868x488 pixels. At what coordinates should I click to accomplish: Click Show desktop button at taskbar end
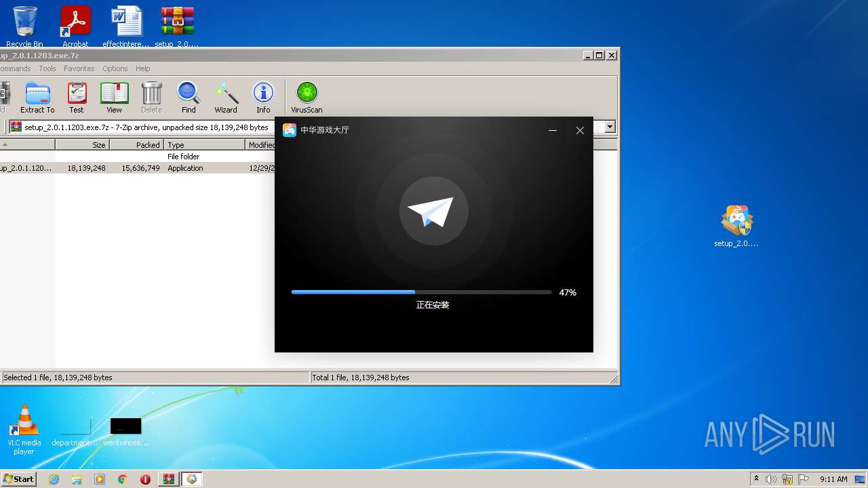point(861,479)
